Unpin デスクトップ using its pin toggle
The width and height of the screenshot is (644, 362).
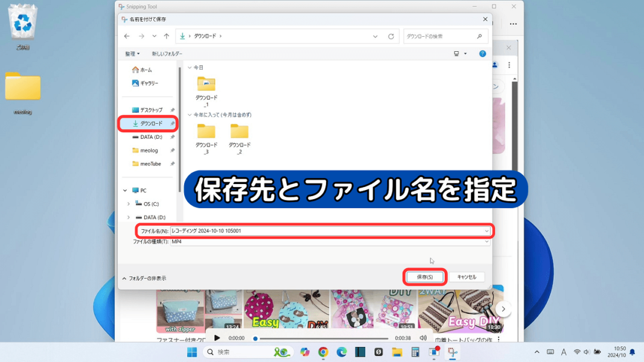pos(171,110)
